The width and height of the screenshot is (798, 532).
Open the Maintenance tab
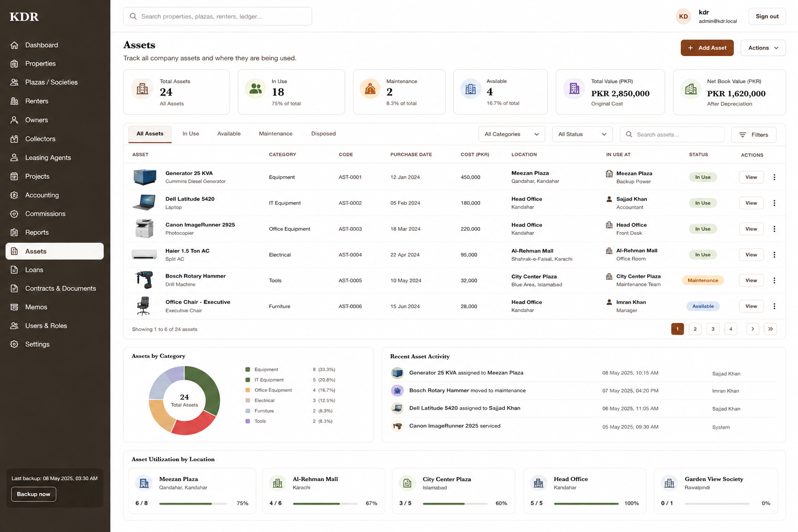pyautogui.click(x=276, y=134)
